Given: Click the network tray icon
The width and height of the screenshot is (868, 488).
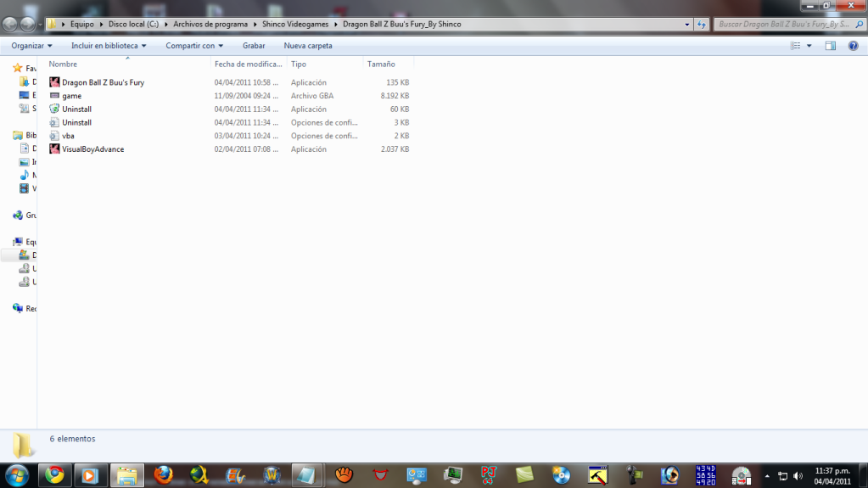Looking at the screenshot, I should coord(783,476).
